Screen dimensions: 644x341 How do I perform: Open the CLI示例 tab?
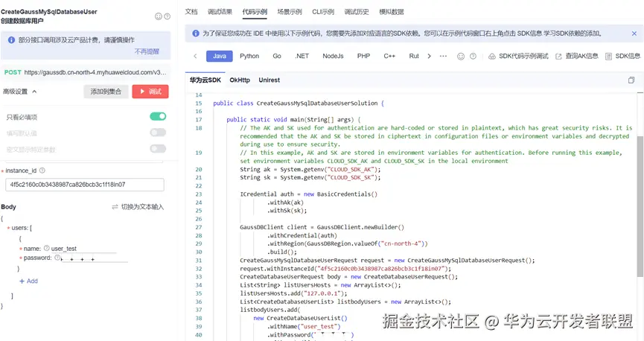pos(323,12)
